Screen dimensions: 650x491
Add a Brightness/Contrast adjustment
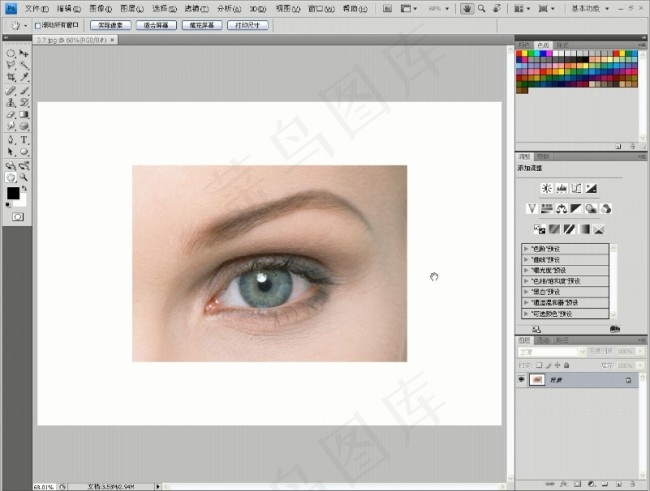point(547,189)
